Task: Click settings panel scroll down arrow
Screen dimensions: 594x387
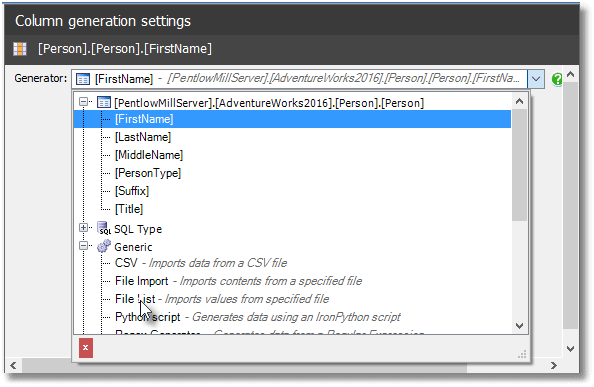Action: coord(571,348)
